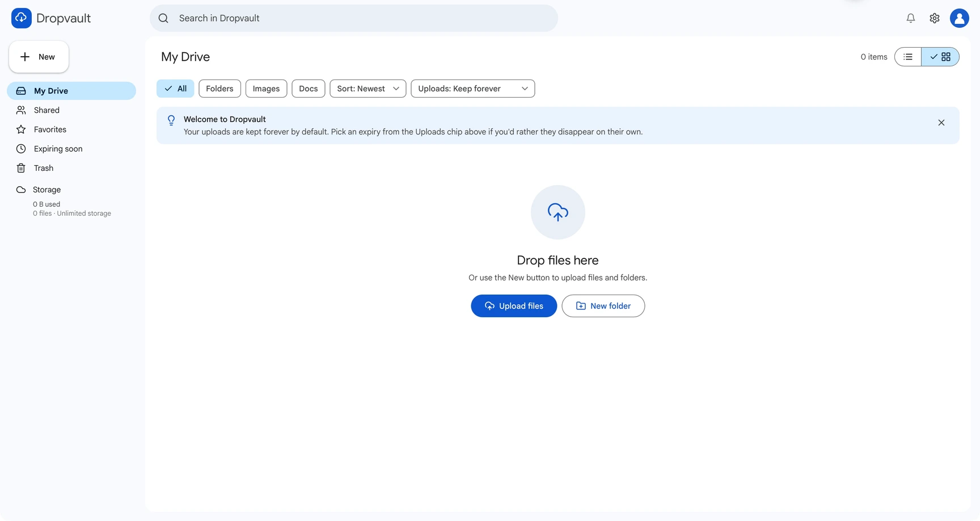
Task: Click the New folder button
Action: 603,306
